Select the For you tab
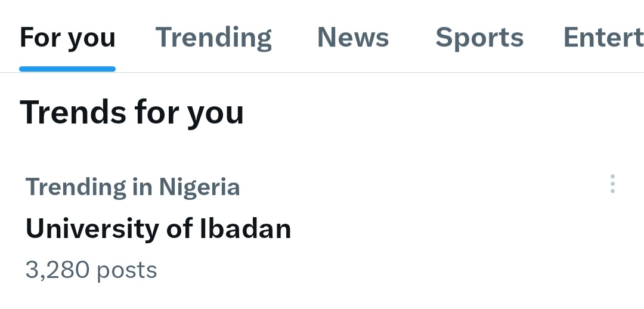644x309 pixels. 67,38
